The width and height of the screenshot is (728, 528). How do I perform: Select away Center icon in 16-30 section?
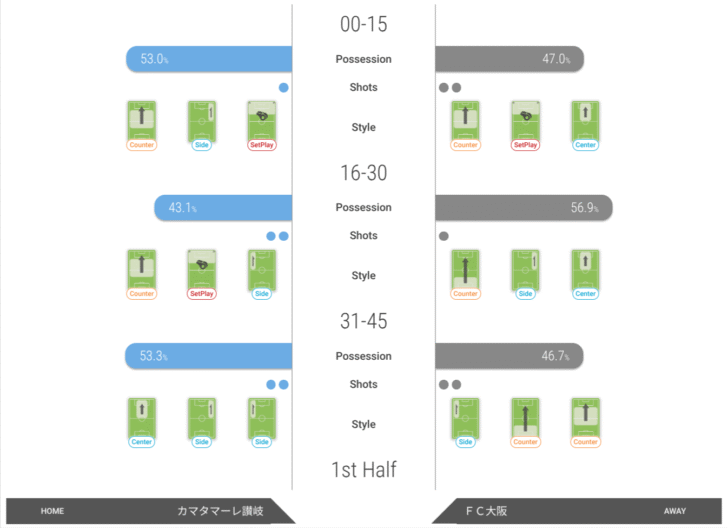click(585, 274)
